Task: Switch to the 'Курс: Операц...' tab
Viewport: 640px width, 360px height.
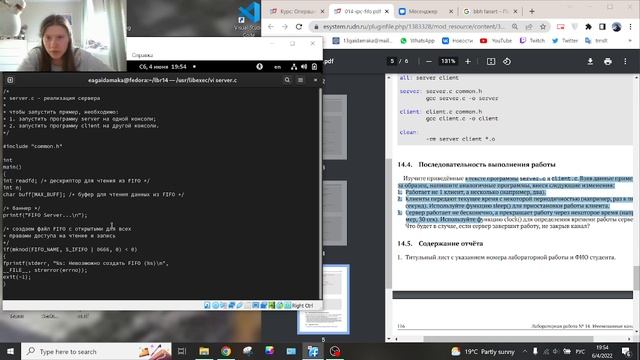Action: point(297,11)
